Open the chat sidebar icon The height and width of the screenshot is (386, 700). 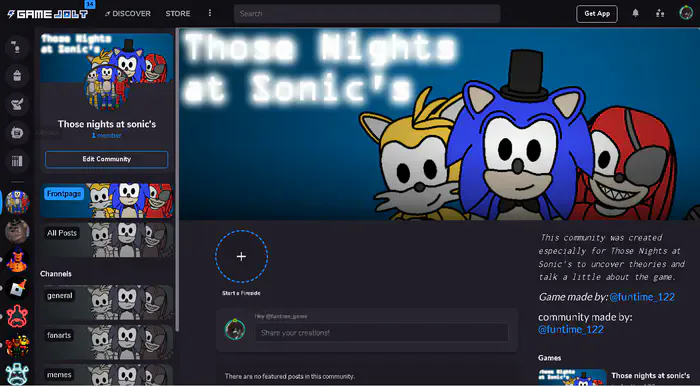click(x=17, y=133)
